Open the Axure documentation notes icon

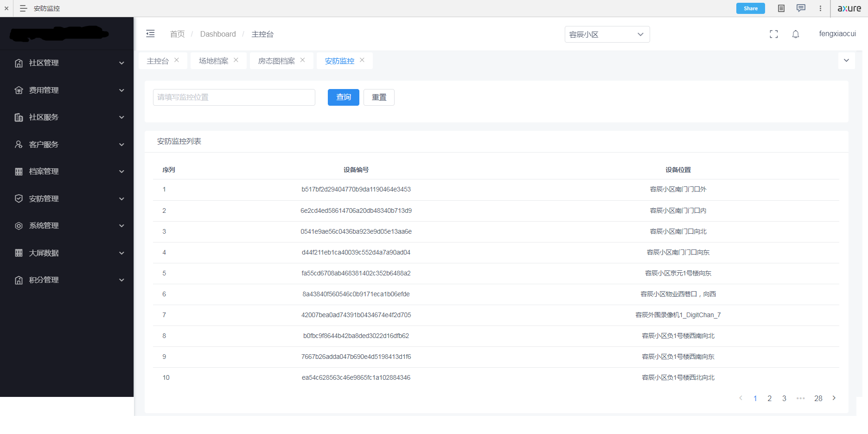point(781,8)
